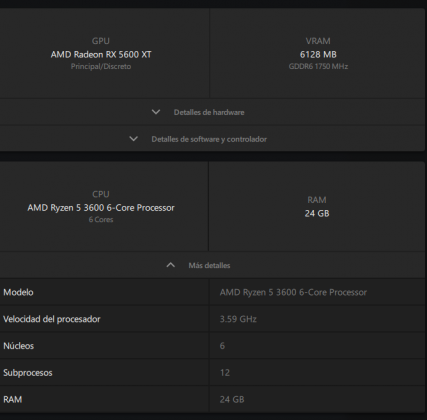Click the RAM card's 24 GB value
427x420 pixels.
(x=317, y=214)
